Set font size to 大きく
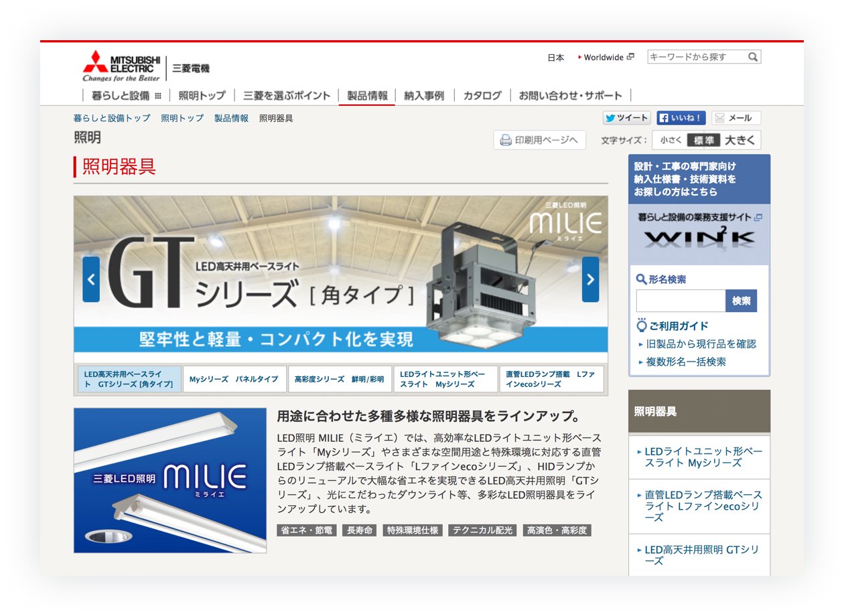 click(x=740, y=140)
